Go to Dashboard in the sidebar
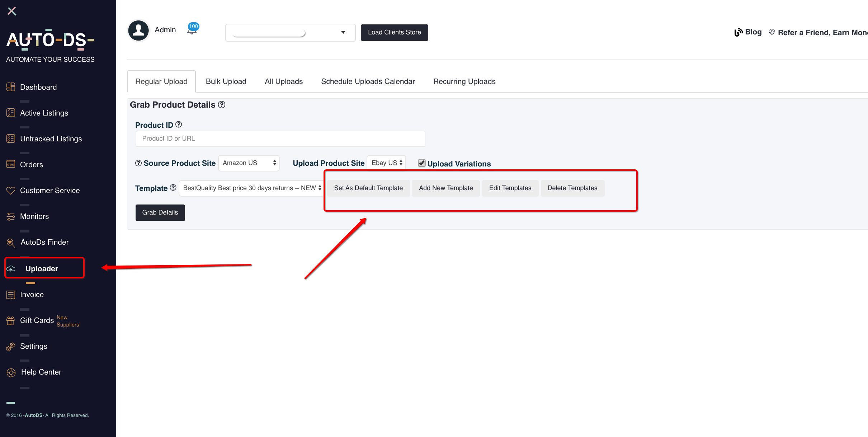This screenshot has width=868, height=437. (x=38, y=87)
